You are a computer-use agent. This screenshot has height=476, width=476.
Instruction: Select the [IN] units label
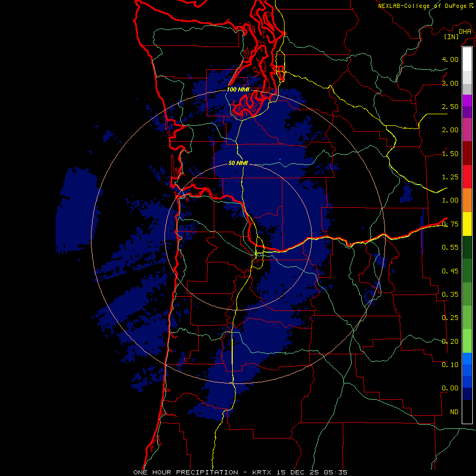coord(452,36)
